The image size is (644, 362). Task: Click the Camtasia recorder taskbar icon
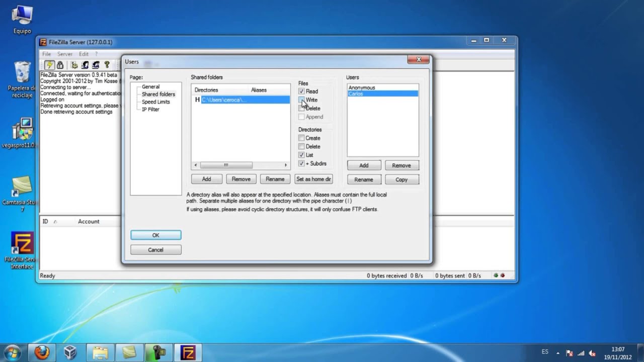[158, 352]
